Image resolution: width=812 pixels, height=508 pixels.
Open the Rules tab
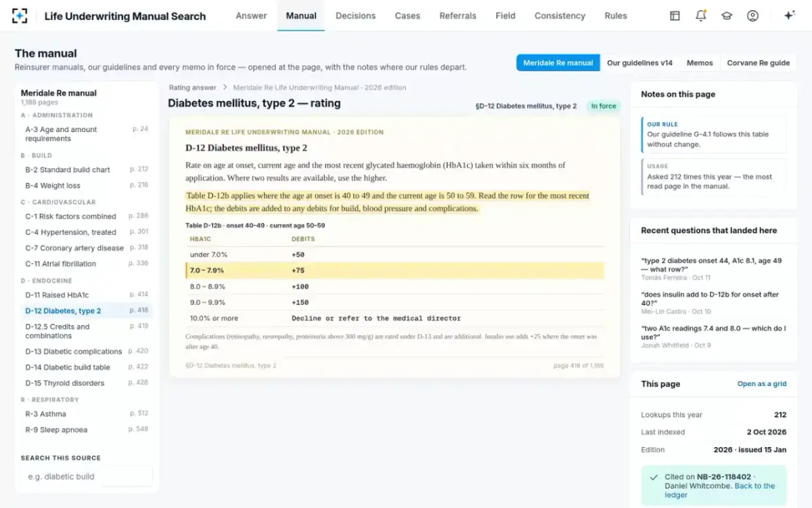click(x=616, y=16)
